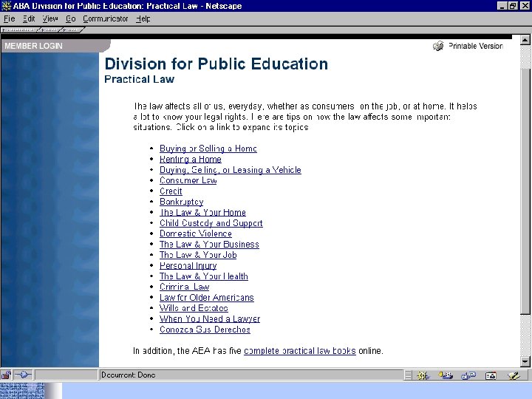Open When You Need a Lawyer link
The image size is (532, 399).
tap(210, 319)
